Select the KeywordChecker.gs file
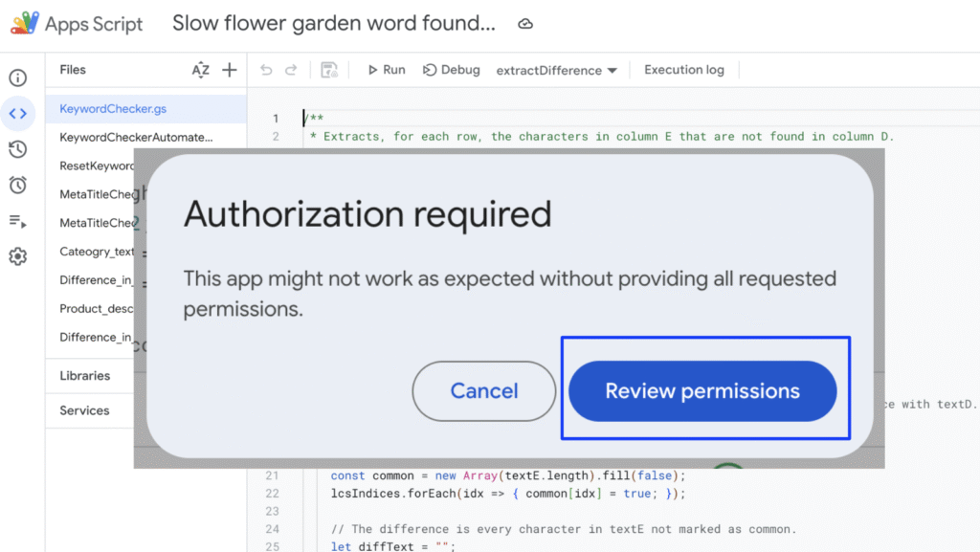The height and width of the screenshot is (552, 980). tap(113, 109)
